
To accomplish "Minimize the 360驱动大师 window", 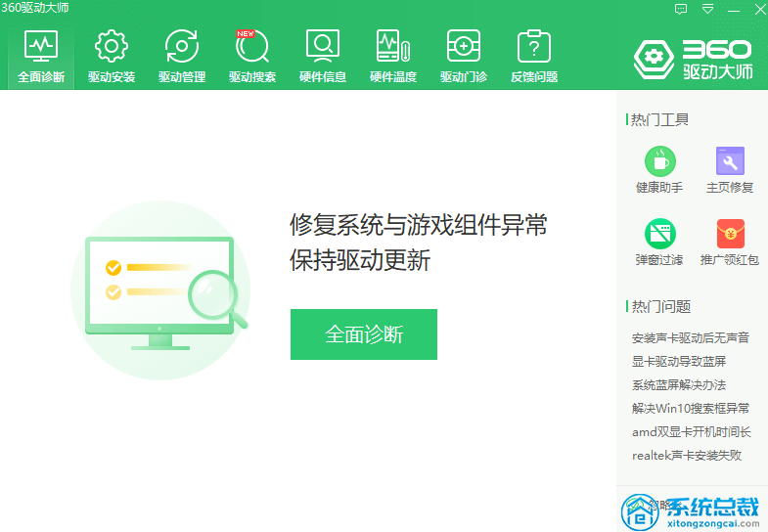I will pyautogui.click(x=734, y=10).
